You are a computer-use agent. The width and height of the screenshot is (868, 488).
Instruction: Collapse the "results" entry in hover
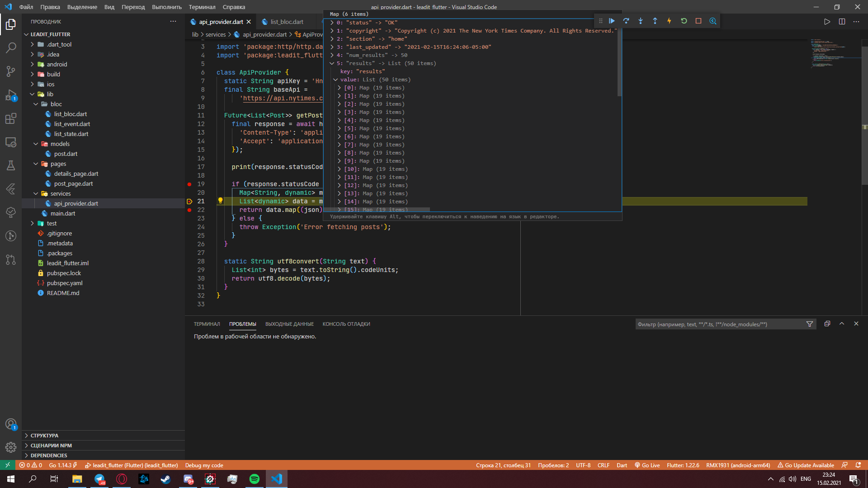tap(332, 63)
